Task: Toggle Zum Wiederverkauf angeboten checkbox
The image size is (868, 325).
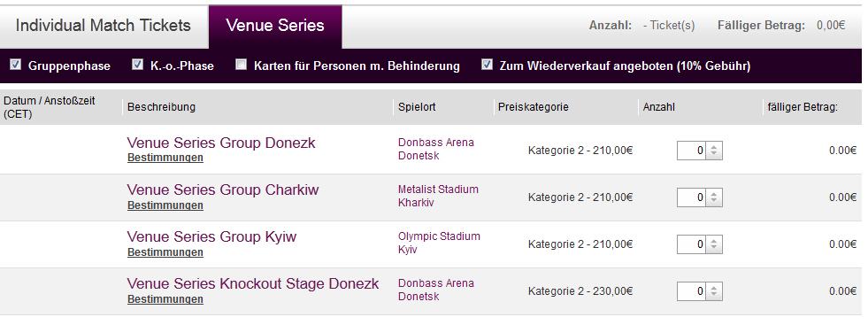Action: tap(487, 65)
